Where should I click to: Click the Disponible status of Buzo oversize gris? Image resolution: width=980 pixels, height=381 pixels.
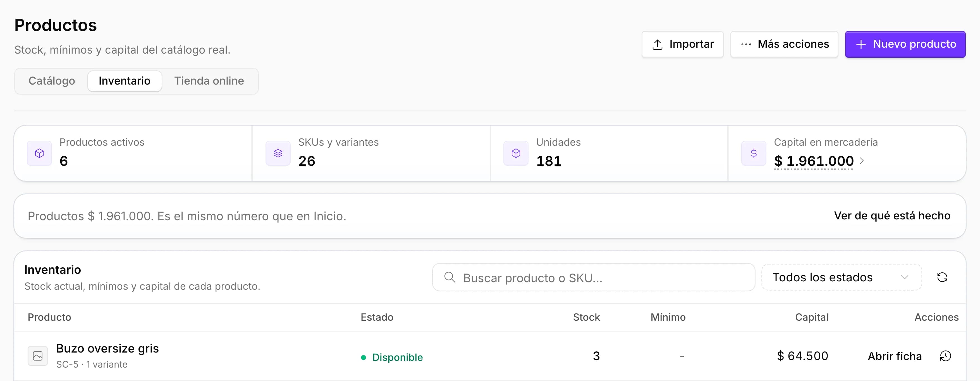pyautogui.click(x=392, y=358)
